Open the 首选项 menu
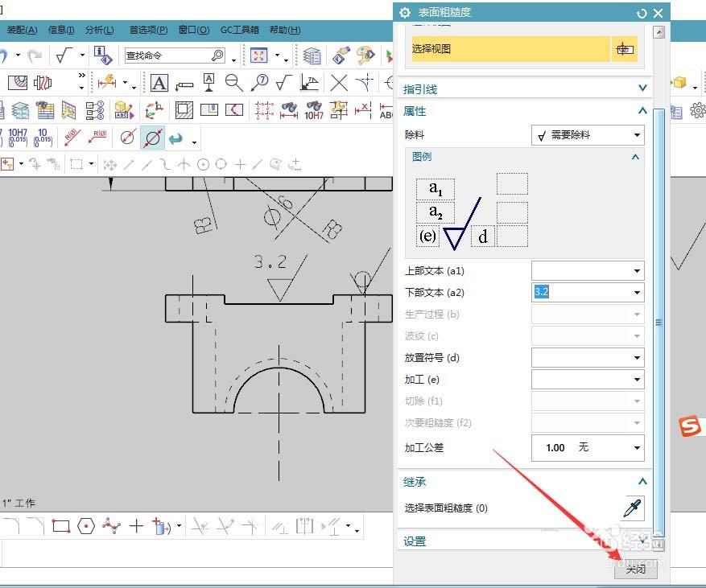 [x=147, y=30]
